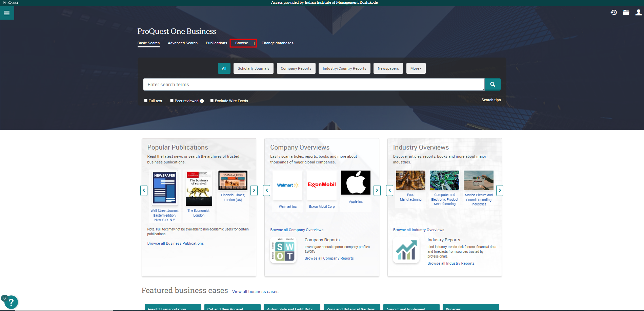The height and width of the screenshot is (311, 644).
Task: Open the help question mark bubble
Action: click(x=11, y=302)
